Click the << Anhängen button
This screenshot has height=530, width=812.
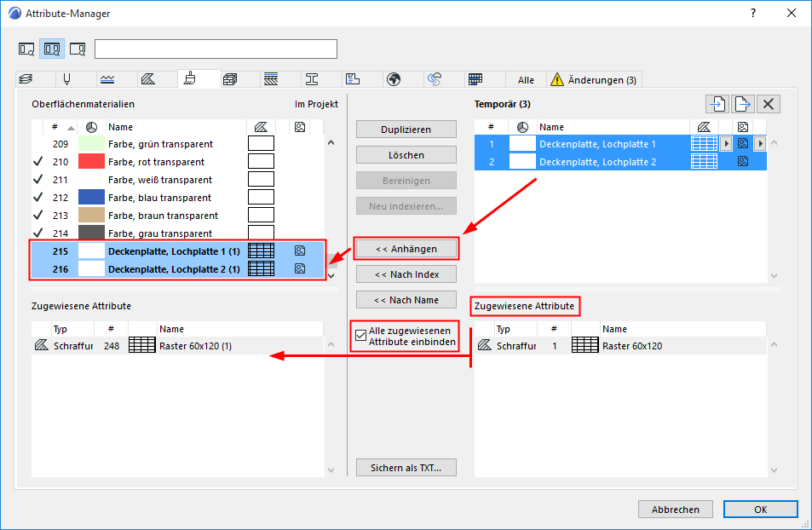tap(406, 249)
